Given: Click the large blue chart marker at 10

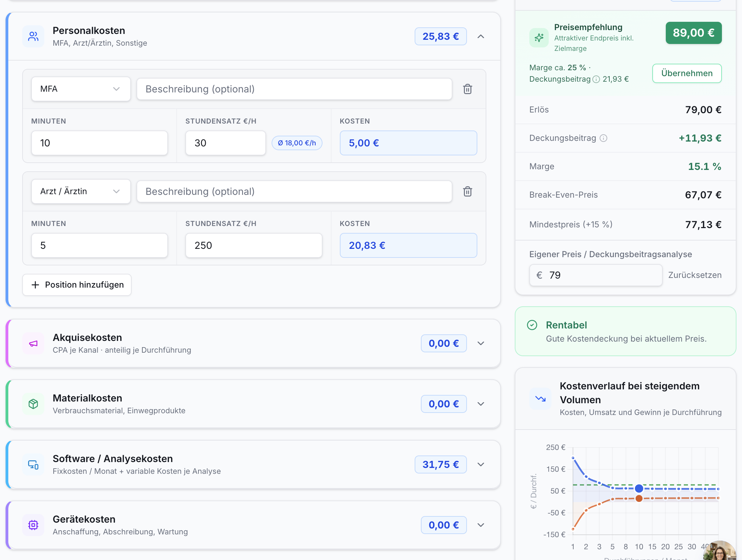Looking at the screenshot, I should [x=639, y=489].
